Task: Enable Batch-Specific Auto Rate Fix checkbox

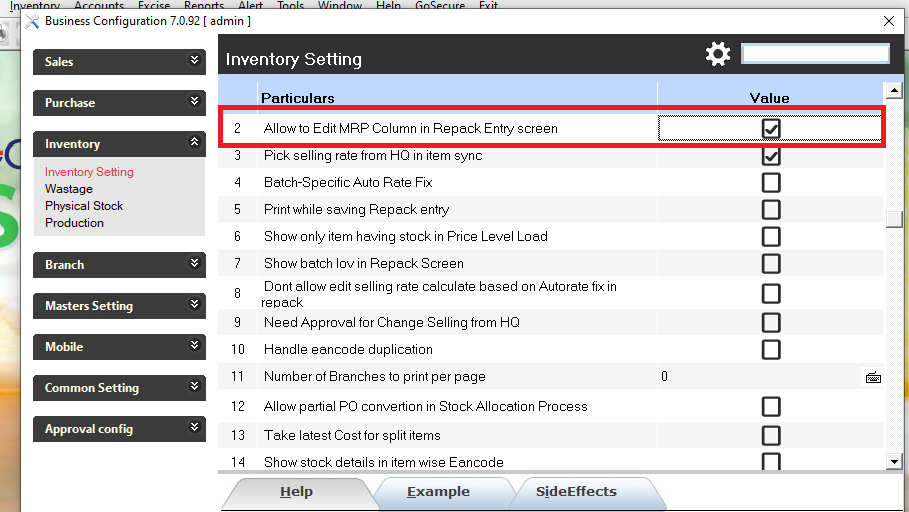Action: [x=771, y=183]
